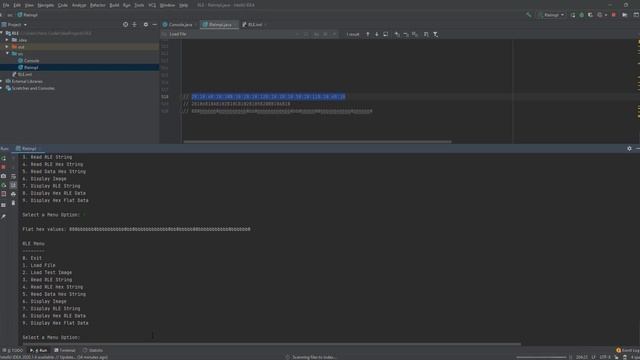Click the red stop icon in top toolbar
Screen dimensions: 640x360
click(613, 15)
